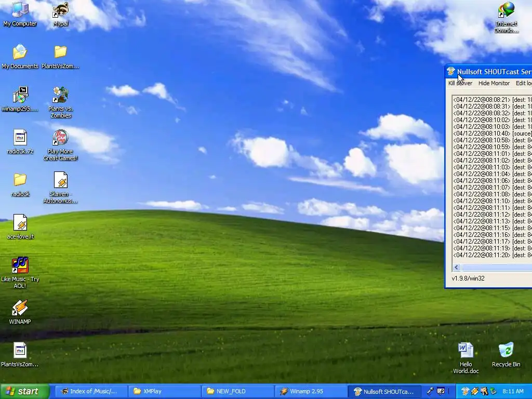Select the PlantsVsZom... file at bottom left

[x=20, y=354]
